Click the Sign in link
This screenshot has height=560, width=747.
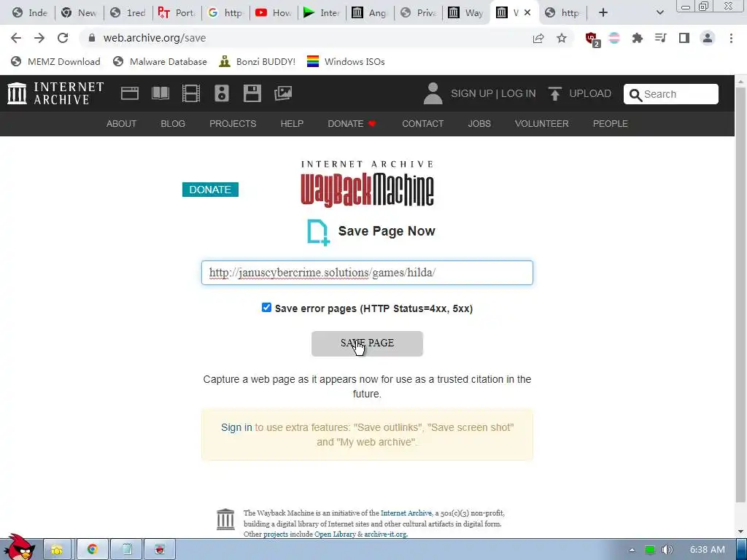click(x=236, y=427)
